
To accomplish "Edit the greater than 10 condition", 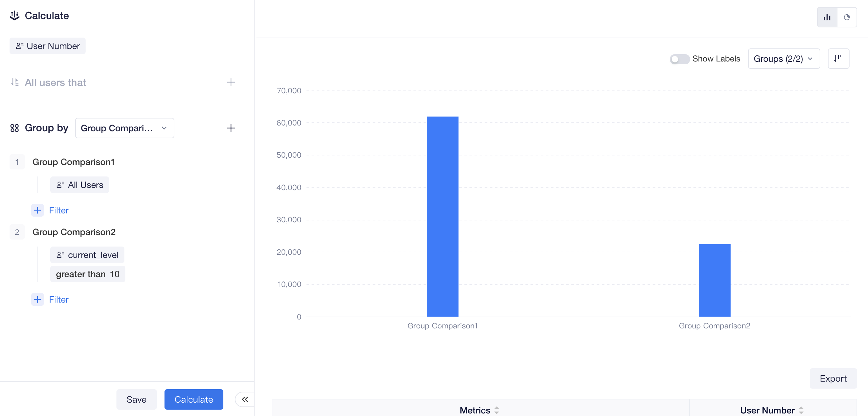I will (x=87, y=274).
